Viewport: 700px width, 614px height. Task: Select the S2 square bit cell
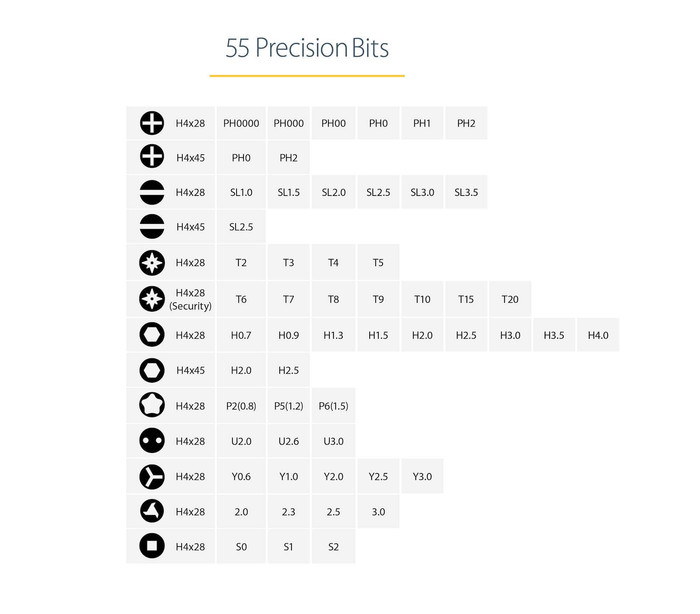click(333, 547)
